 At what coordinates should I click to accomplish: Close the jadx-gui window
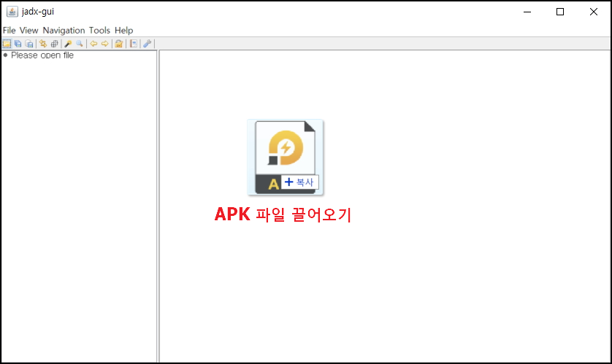[x=594, y=12]
